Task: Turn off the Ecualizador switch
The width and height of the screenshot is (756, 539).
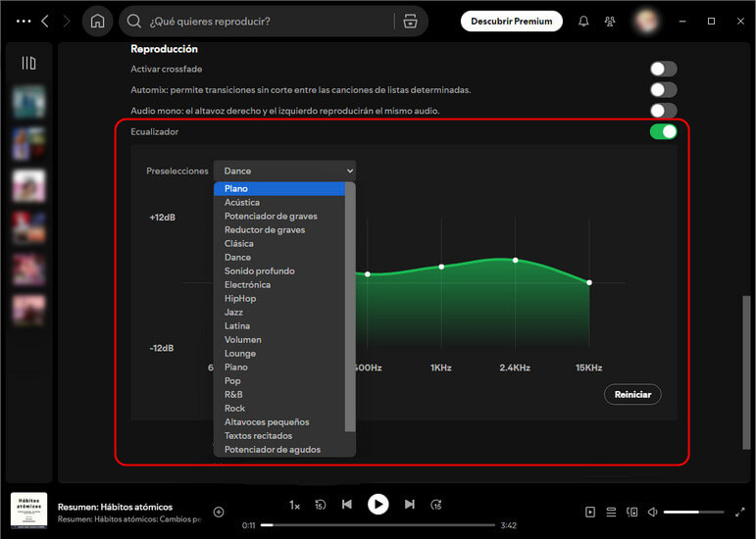Action: (x=664, y=131)
